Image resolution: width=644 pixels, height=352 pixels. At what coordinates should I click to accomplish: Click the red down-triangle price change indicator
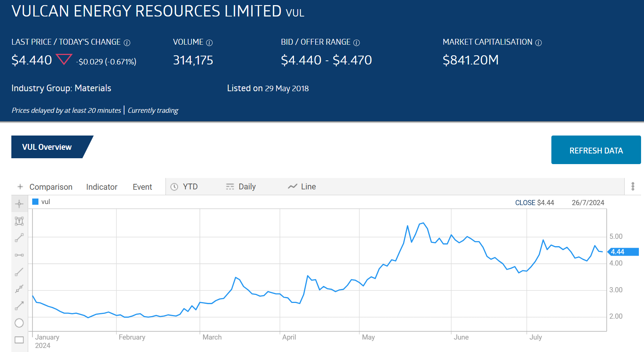[64, 59]
